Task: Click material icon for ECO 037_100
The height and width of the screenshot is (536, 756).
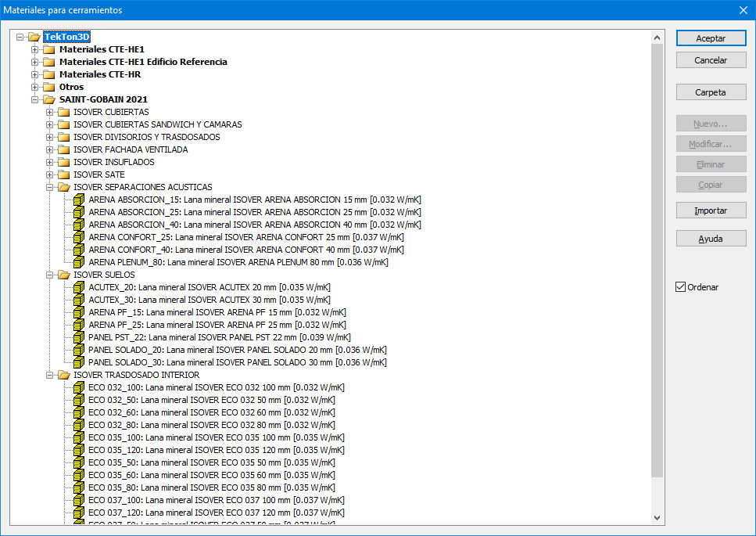Action: pyautogui.click(x=79, y=501)
